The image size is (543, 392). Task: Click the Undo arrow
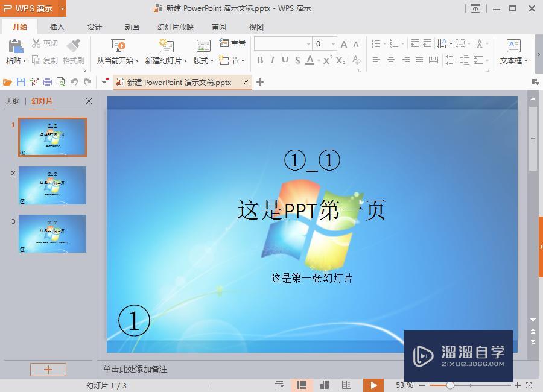[74, 82]
